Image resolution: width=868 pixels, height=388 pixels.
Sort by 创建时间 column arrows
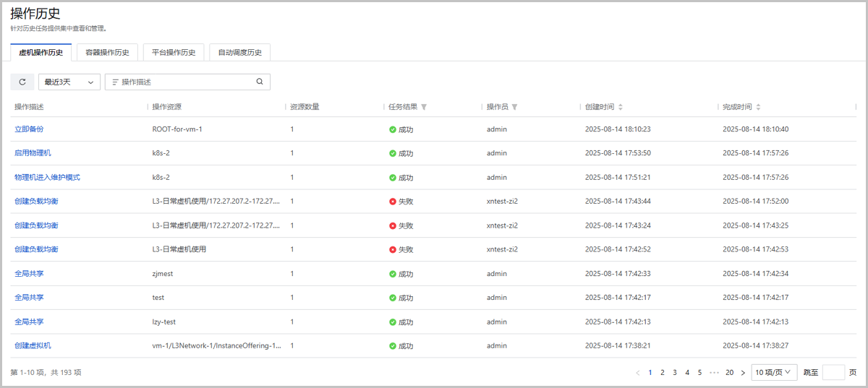[621, 107]
